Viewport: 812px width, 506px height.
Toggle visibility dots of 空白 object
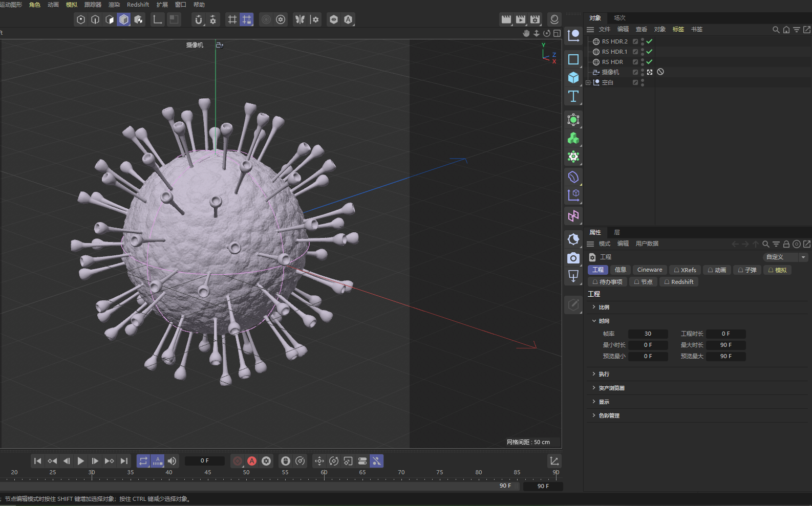[x=643, y=82]
